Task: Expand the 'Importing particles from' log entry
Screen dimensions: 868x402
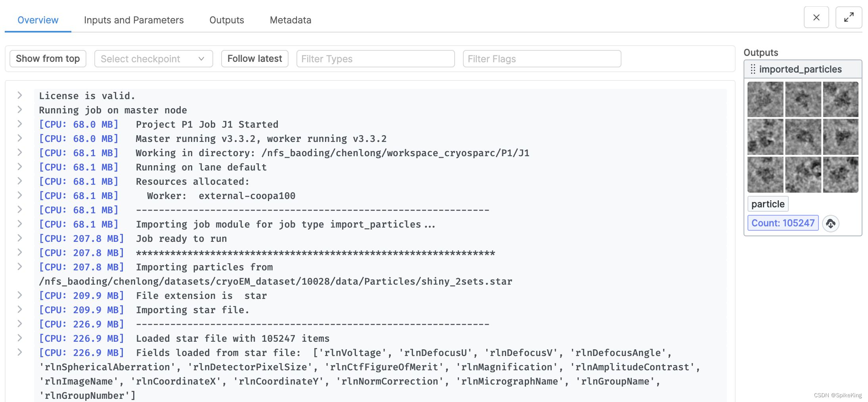Action: point(19,266)
